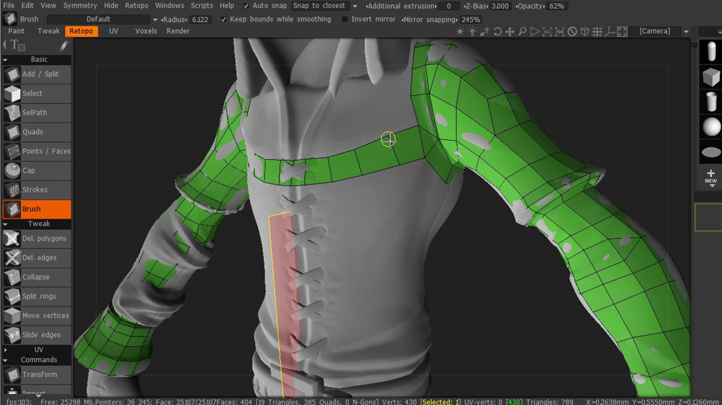Open the Symmetry menu
The height and width of the screenshot is (405, 722).
[80, 6]
